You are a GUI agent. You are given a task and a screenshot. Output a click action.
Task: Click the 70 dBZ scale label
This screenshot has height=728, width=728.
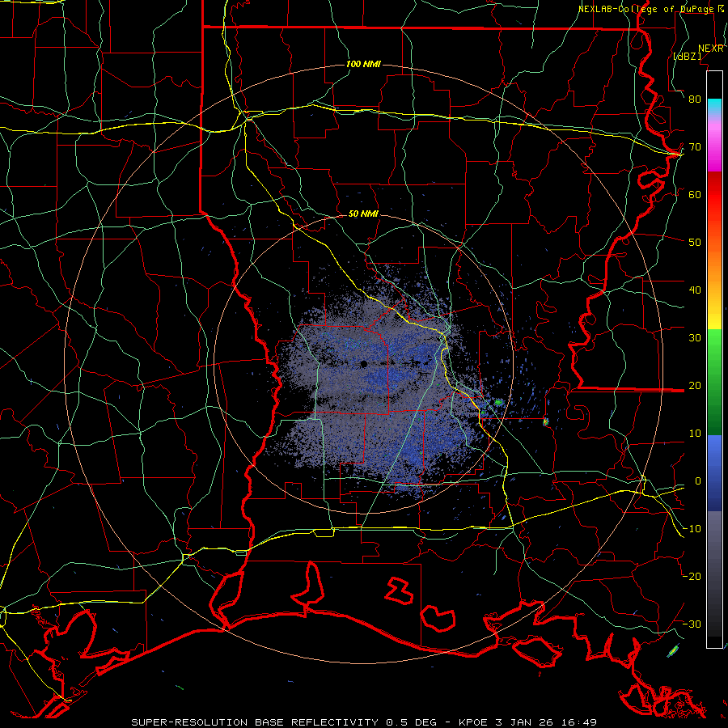[695, 147]
